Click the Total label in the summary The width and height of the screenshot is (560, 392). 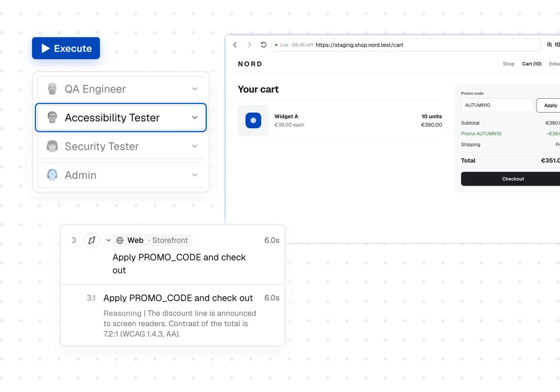pos(468,160)
